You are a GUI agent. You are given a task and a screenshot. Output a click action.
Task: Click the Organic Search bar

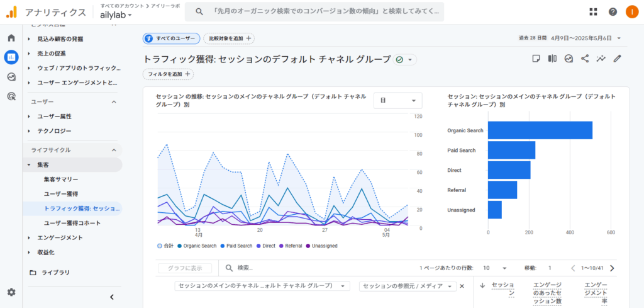[540, 130]
